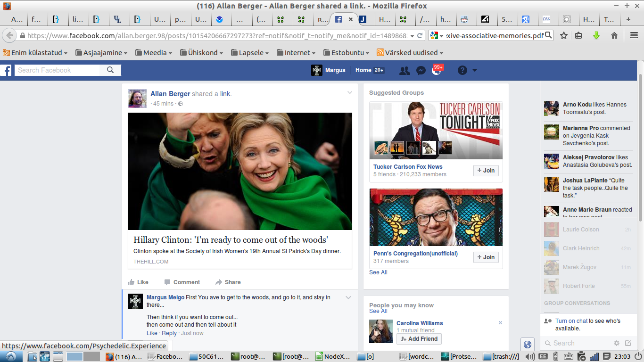Open the Estobuntu bookmarks folder
This screenshot has width=644, height=362.
point(346,53)
